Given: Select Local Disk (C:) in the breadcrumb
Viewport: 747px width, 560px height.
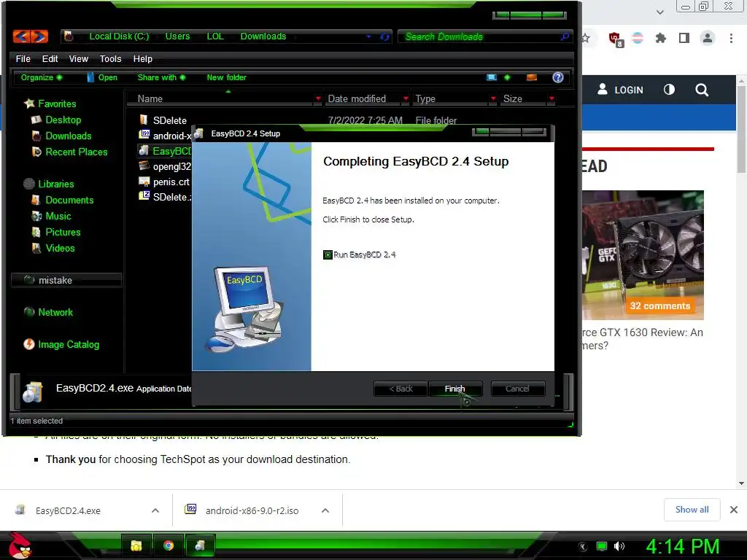Looking at the screenshot, I should click(x=119, y=36).
